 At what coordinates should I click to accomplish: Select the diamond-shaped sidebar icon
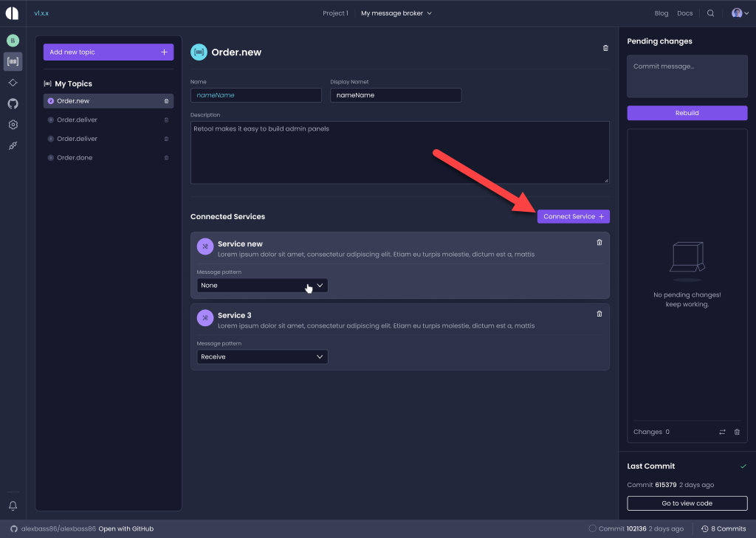coord(12,83)
